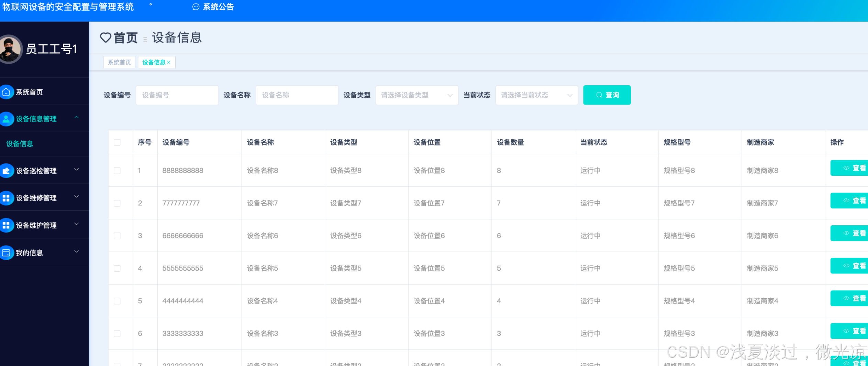The height and width of the screenshot is (366, 868).
Task: Click the heart icon next to 首页
Action: tap(105, 38)
